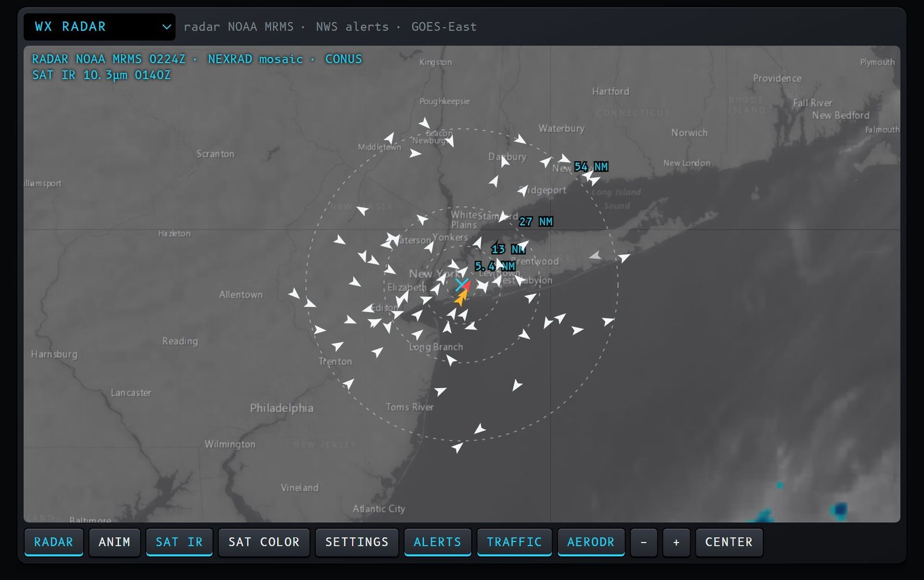
Task: Zoom out with the minus button
Action: [x=644, y=542]
